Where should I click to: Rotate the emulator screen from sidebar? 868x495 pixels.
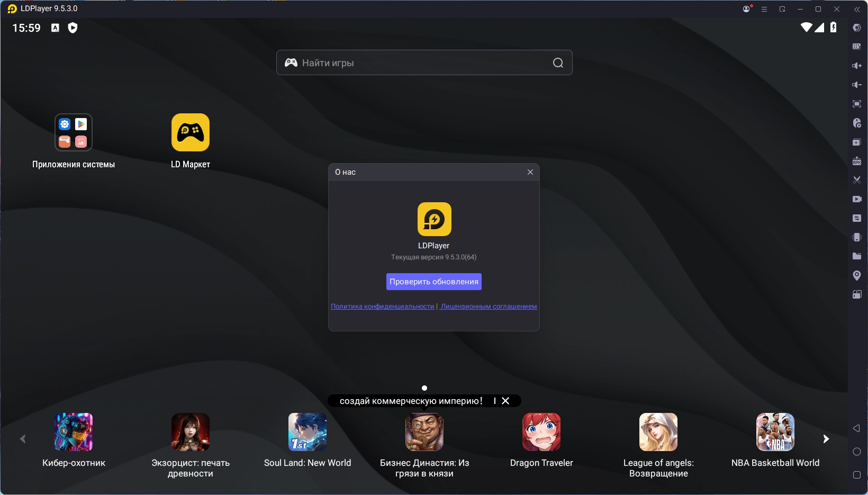tap(857, 294)
